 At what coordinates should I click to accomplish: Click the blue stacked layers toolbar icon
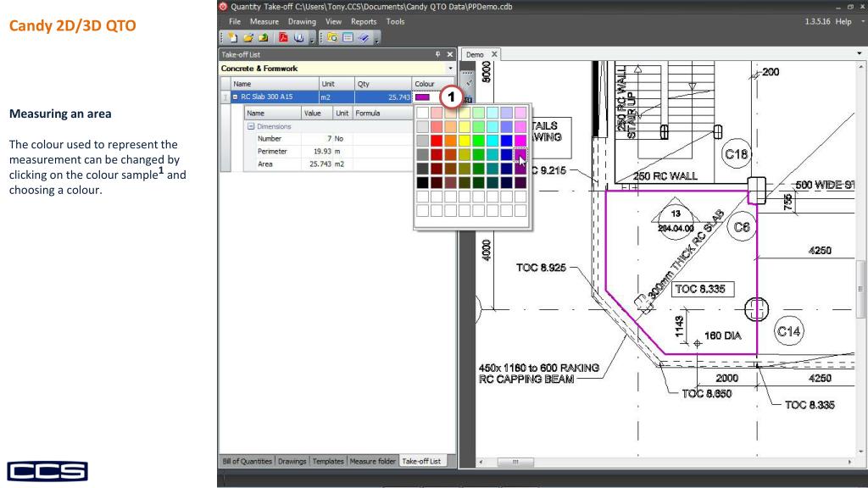tap(363, 37)
